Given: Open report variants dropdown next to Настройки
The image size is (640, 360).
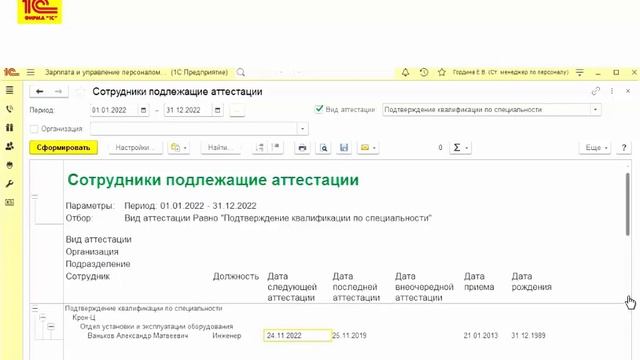Looking at the screenshot, I should [179, 148].
